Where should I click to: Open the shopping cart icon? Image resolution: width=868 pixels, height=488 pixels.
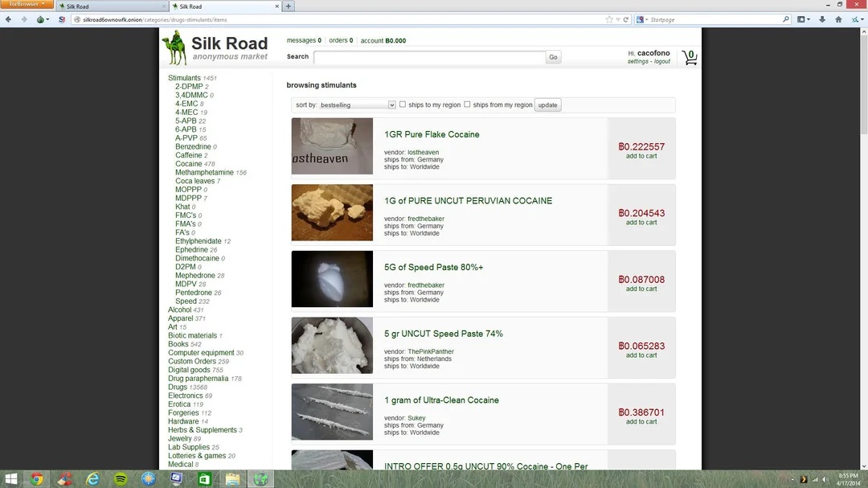(x=690, y=57)
